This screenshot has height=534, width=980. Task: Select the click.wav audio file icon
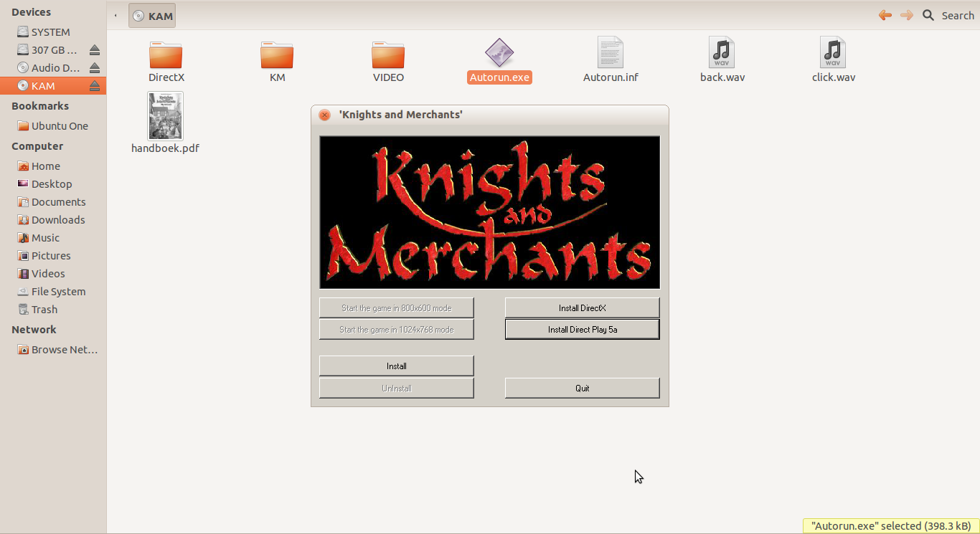pos(833,53)
